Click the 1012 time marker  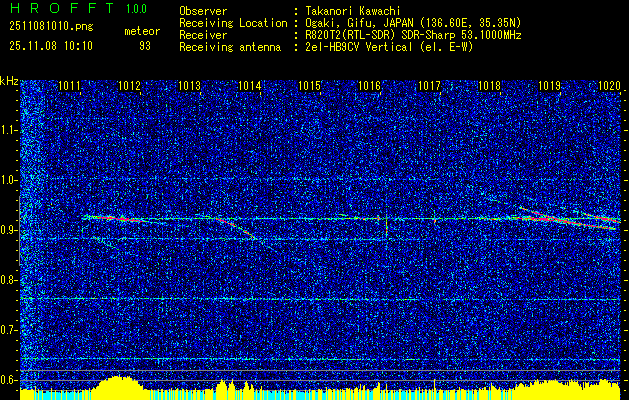pyautogui.click(x=129, y=86)
